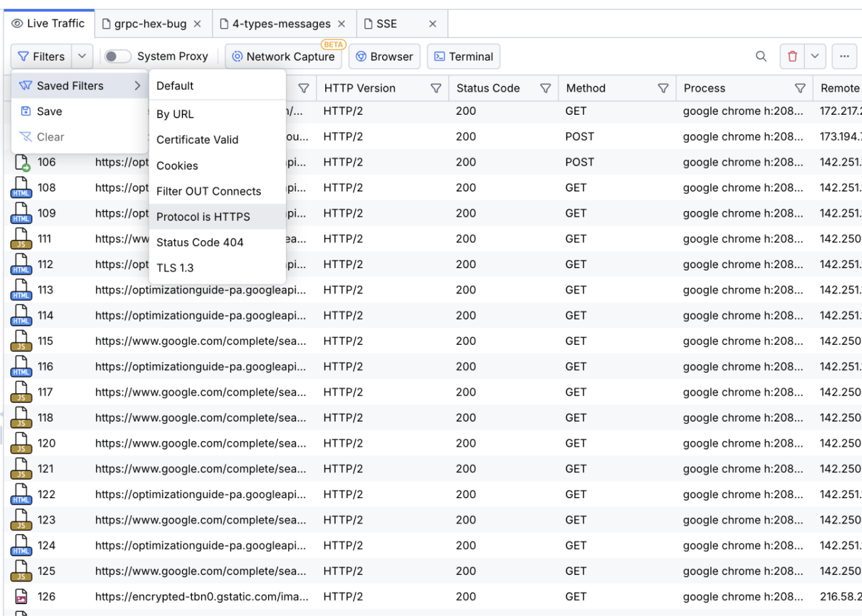Toggle the System Proxy switch
Viewport: 862px width, 616px height.
(117, 56)
